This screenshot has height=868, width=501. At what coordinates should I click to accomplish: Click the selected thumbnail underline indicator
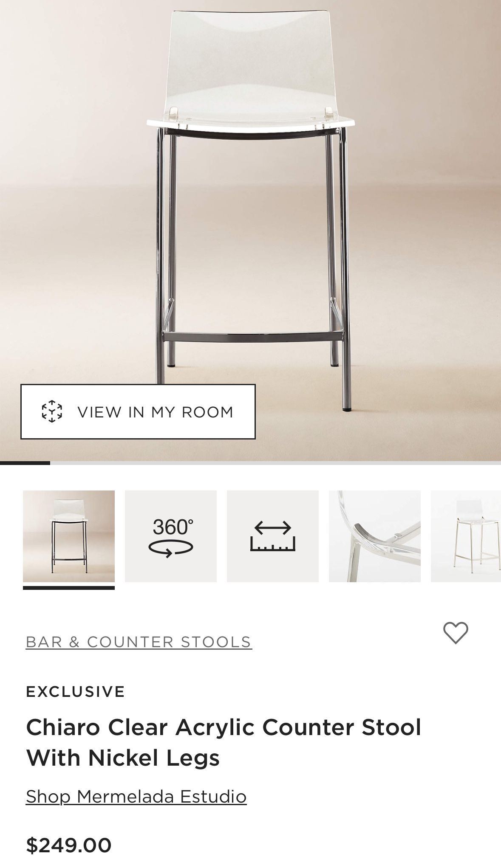[x=69, y=588]
